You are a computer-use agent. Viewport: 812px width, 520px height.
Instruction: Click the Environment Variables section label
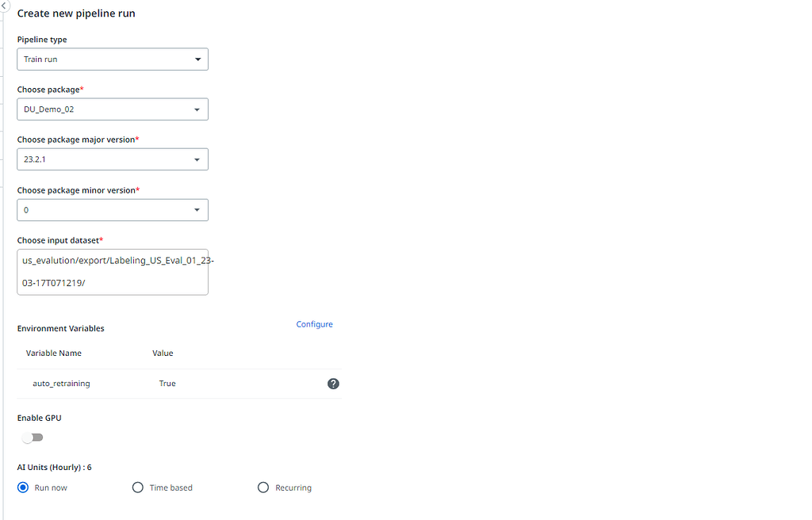click(60, 328)
